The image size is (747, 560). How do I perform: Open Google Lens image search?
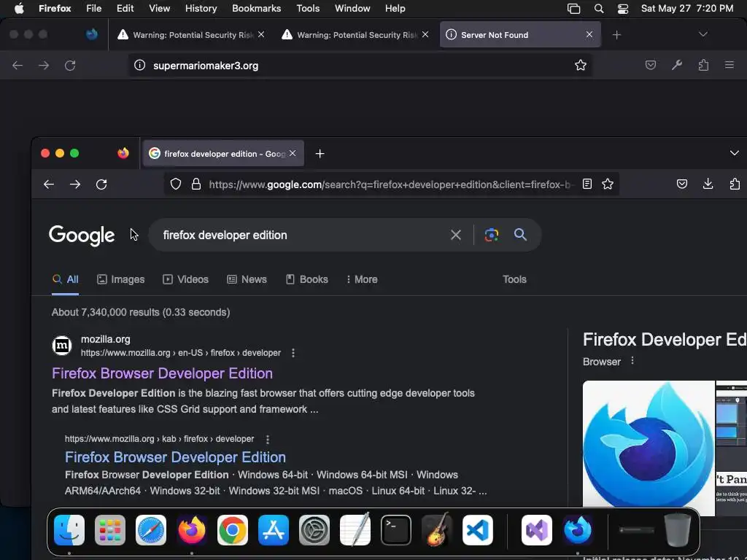pyautogui.click(x=491, y=235)
